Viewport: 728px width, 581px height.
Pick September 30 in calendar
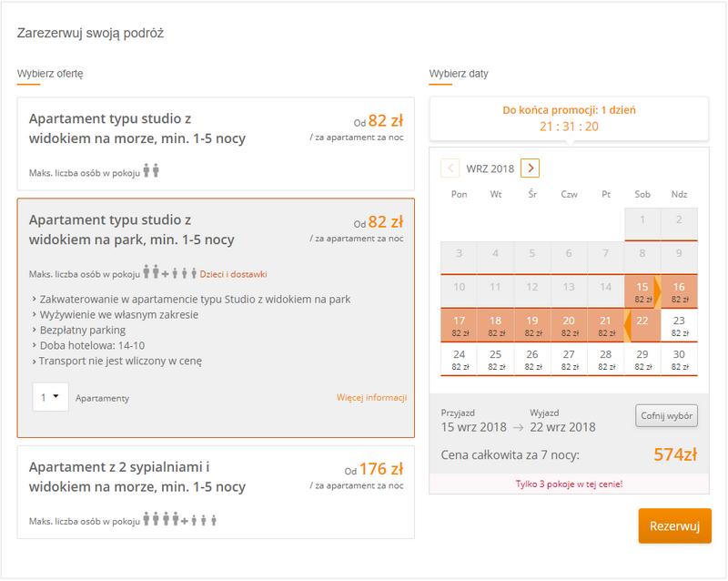coord(679,360)
